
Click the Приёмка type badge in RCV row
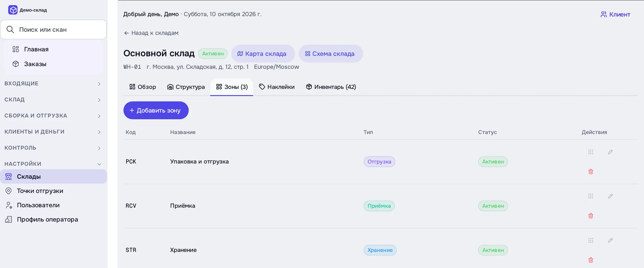point(379,206)
